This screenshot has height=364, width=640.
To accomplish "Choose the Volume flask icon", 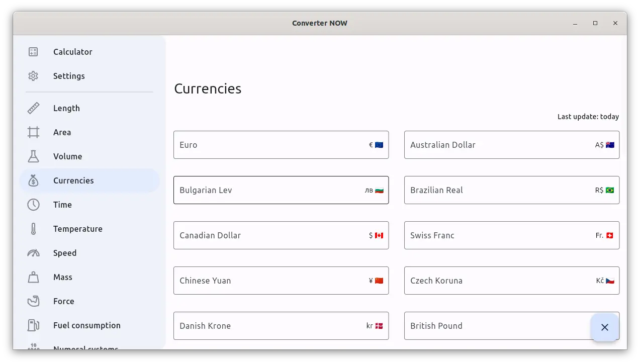I will 33,156.
